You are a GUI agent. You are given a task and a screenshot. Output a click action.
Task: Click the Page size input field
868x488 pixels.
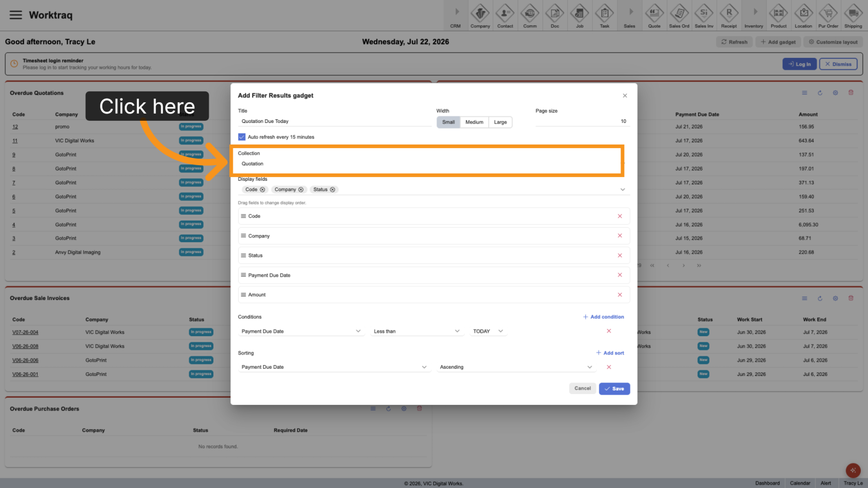pos(582,121)
